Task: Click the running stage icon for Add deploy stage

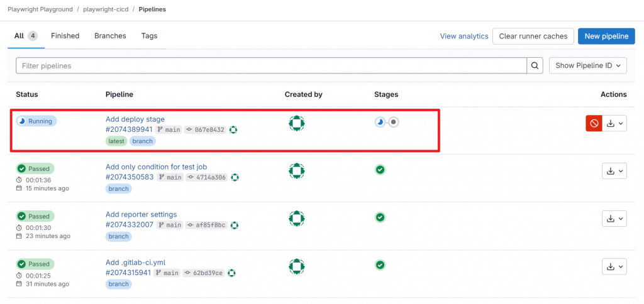Action: pyautogui.click(x=380, y=122)
